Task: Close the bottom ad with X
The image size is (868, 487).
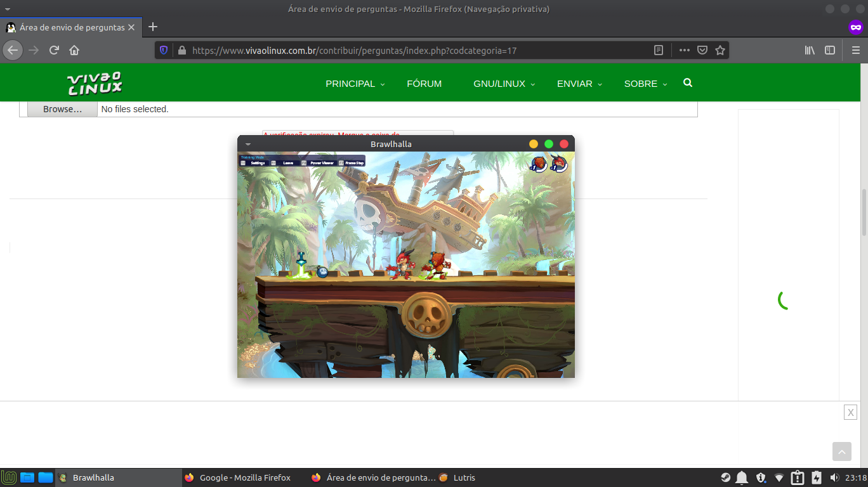Action: point(850,412)
